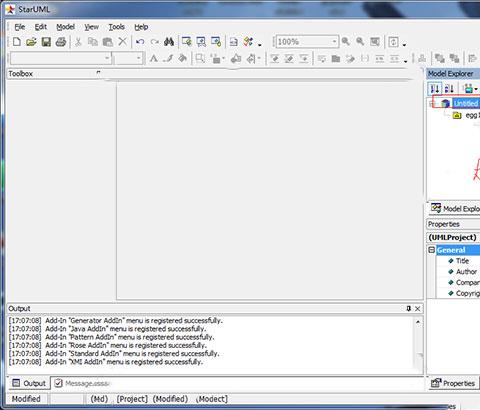Click the Model Explorer panel title
The width and height of the screenshot is (480, 410).
[451, 74]
